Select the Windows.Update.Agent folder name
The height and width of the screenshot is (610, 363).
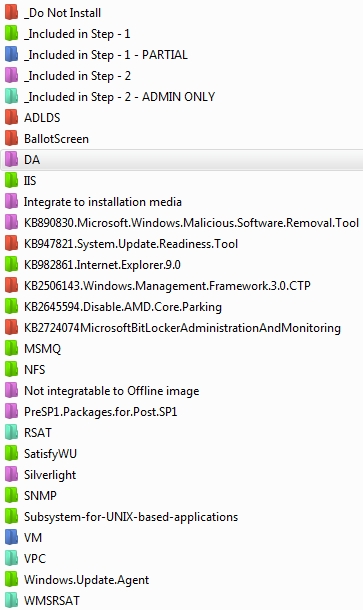click(86, 580)
